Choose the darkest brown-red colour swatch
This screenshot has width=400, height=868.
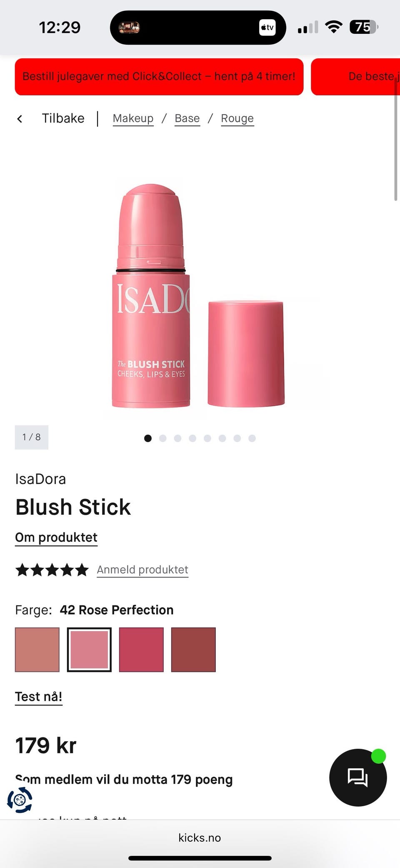[x=193, y=650]
